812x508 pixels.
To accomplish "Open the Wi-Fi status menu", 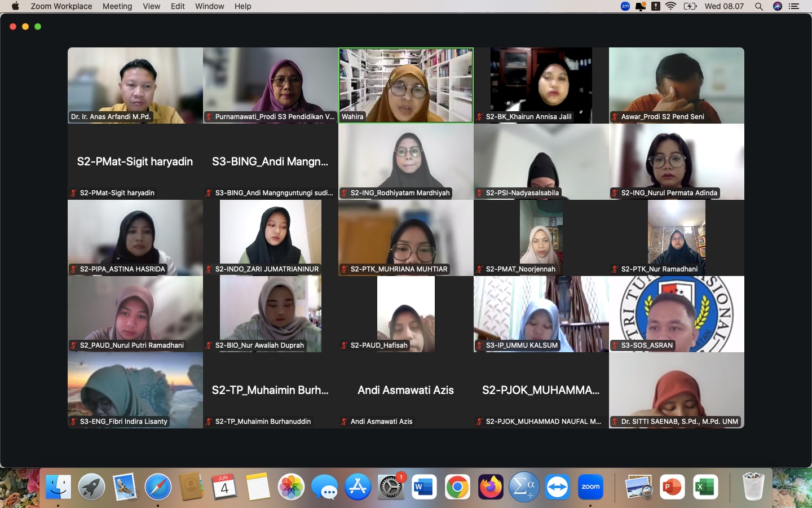I will (x=670, y=6).
